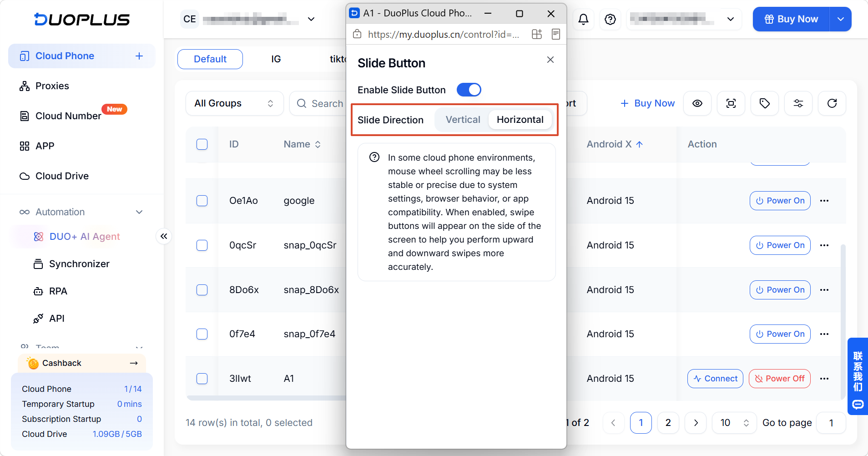The height and width of the screenshot is (456, 868).
Task: Click the Search field
Action: 318,103
